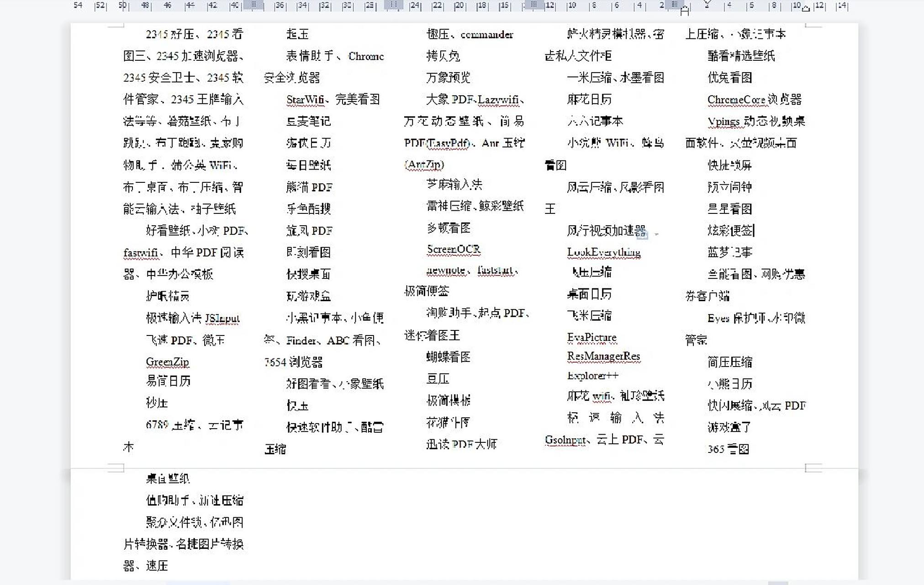
Task: Click the text 每日壁纸
Action: 308,165
